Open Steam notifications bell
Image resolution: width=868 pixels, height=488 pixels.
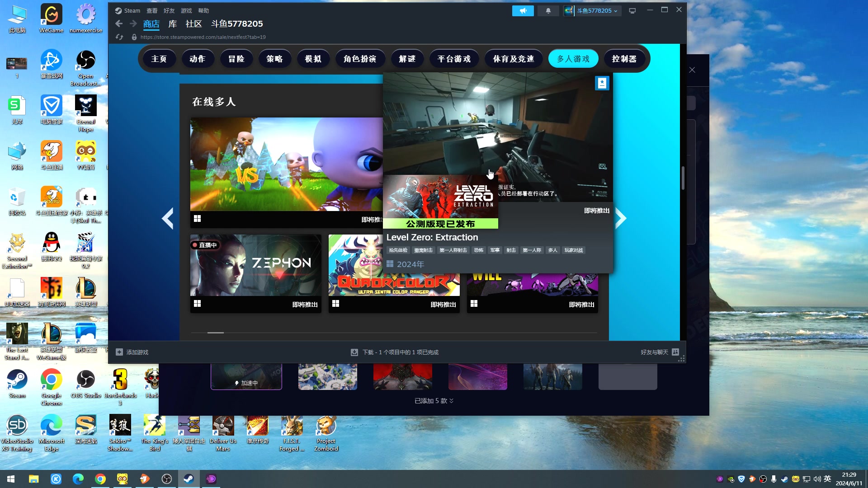(x=548, y=11)
